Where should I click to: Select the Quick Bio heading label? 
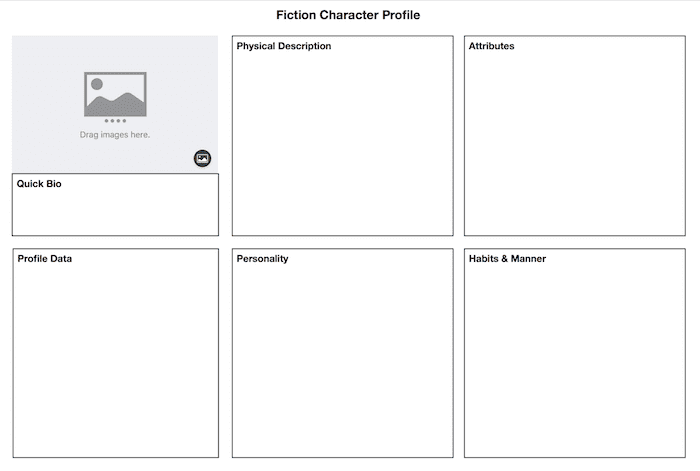(x=39, y=183)
